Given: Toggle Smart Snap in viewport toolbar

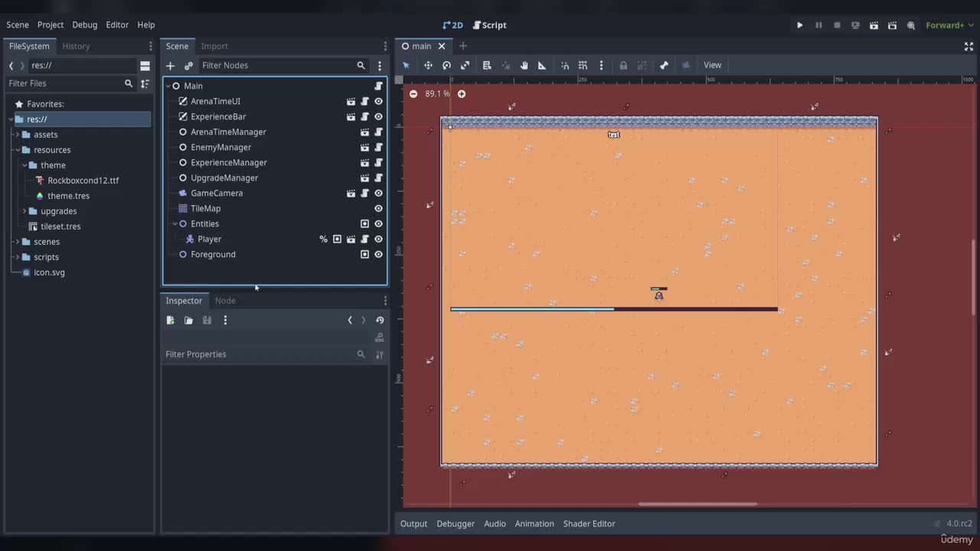Looking at the screenshot, I should pos(565,65).
